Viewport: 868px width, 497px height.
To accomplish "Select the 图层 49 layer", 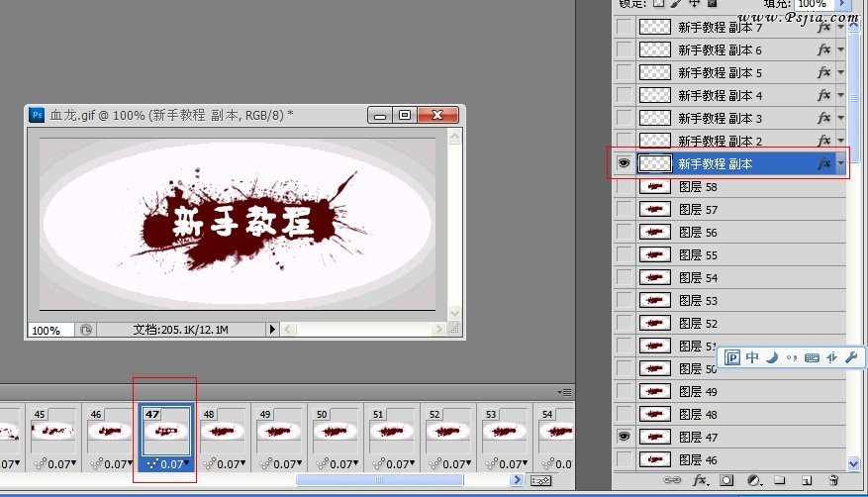I will pos(741,391).
